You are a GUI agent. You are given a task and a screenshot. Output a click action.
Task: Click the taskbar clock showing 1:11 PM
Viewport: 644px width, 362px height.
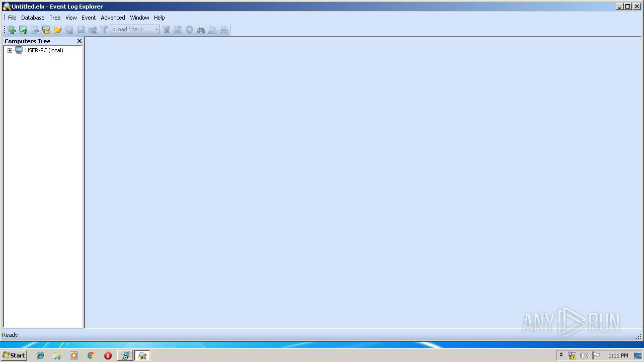[618, 355]
